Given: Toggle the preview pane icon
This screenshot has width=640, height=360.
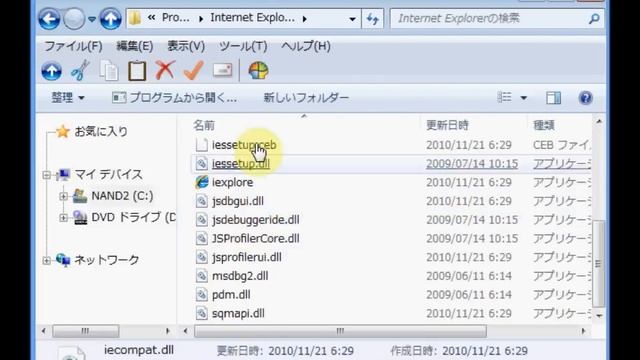Looking at the screenshot, I should (553, 98).
